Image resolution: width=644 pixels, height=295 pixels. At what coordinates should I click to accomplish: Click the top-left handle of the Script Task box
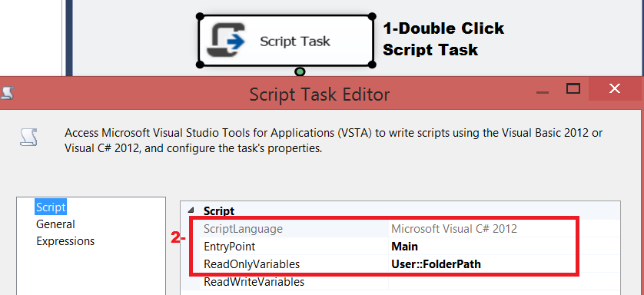coord(200,16)
